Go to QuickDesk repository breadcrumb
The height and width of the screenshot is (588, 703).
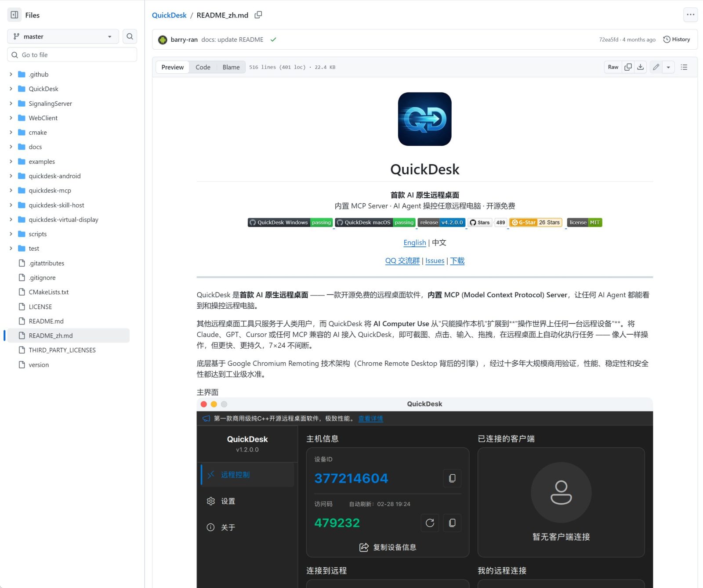click(169, 15)
